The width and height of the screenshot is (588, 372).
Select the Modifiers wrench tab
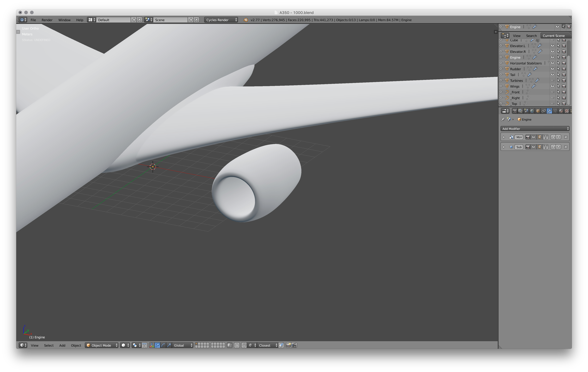(x=550, y=111)
